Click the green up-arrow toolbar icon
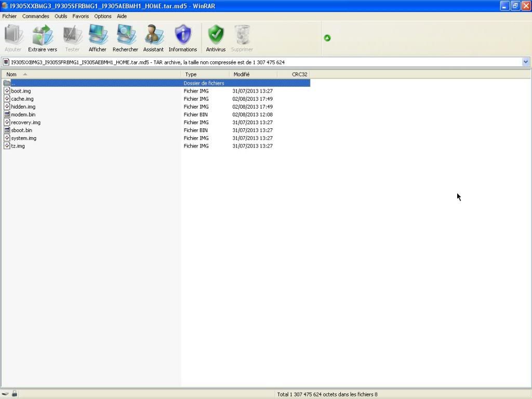This screenshot has height=399, width=532. [x=327, y=38]
